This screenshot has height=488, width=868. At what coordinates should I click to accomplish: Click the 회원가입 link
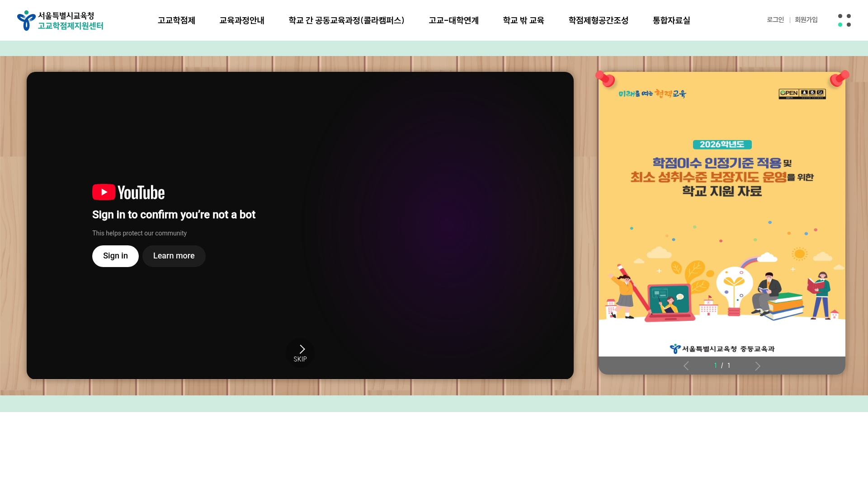pos(806,20)
